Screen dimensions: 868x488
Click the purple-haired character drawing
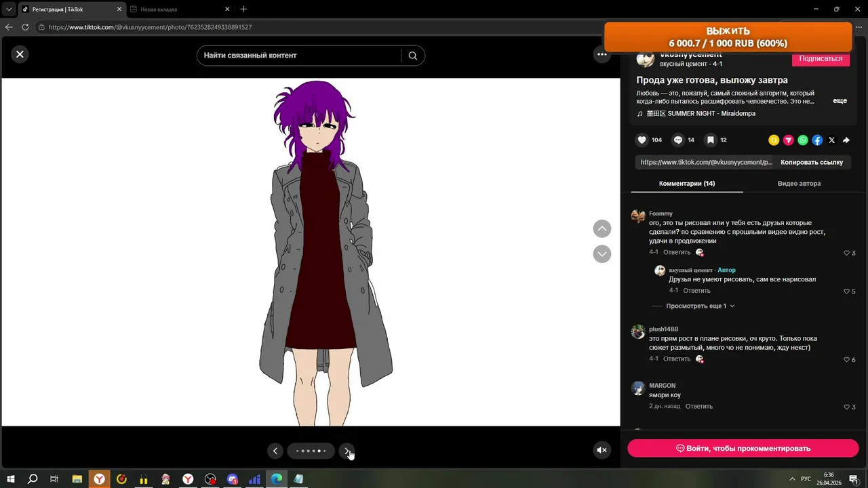point(325,252)
